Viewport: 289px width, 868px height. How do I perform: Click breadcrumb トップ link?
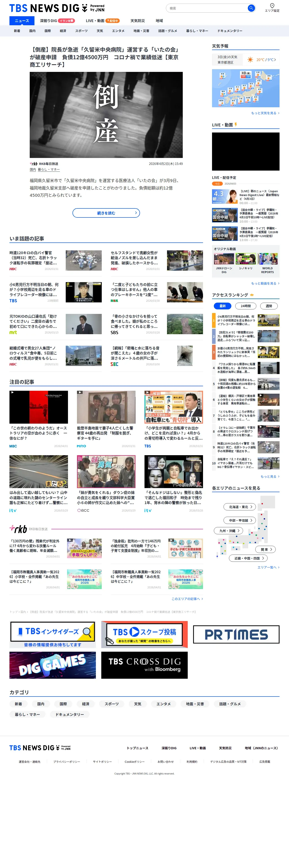[x=14, y=612]
